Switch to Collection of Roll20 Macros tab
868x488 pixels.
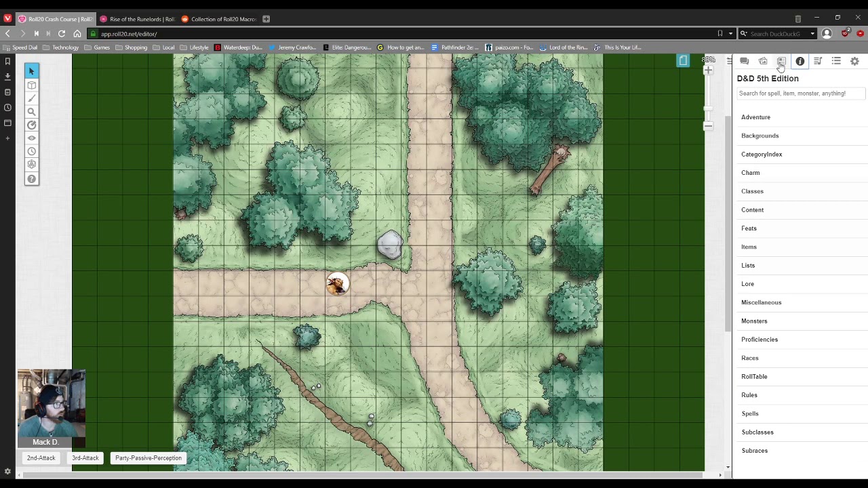[x=218, y=19]
